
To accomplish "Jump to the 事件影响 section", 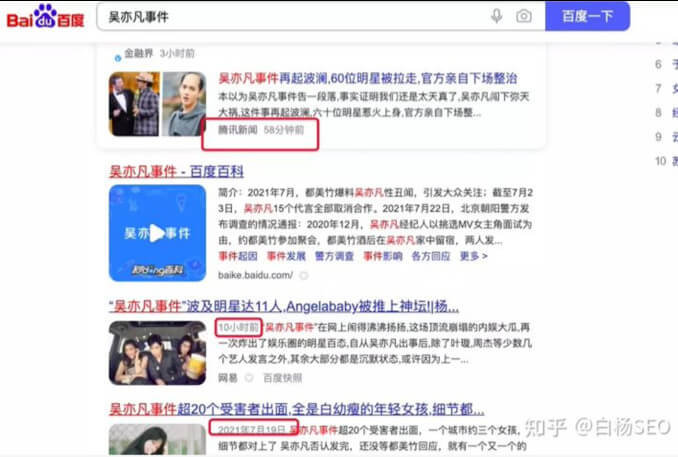I will click(383, 256).
